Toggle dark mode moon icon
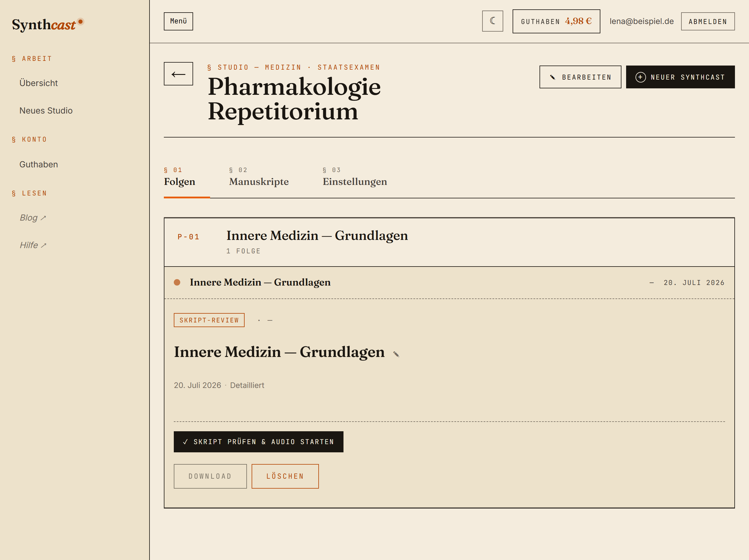 (492, 21)
